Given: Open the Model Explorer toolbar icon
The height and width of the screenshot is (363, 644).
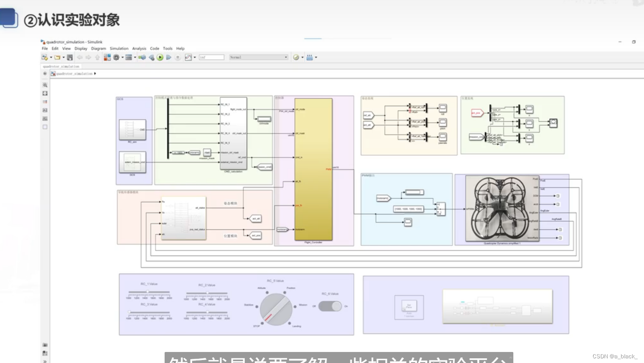Looking at the screenshot, I should pos(129,57).
